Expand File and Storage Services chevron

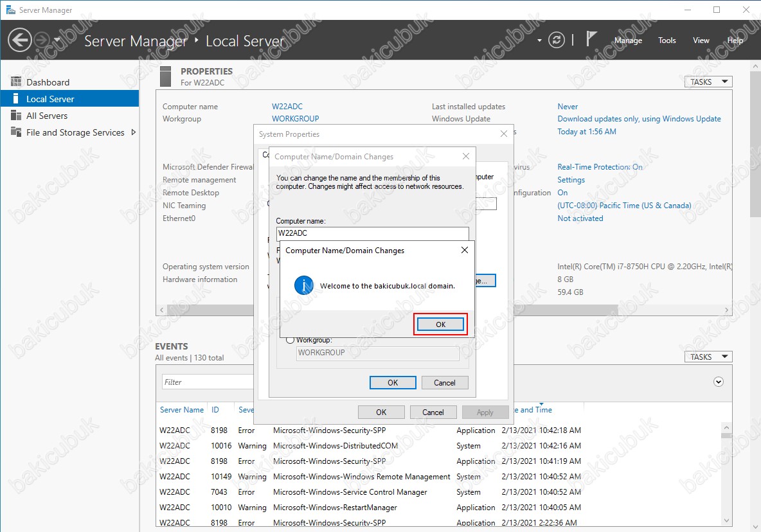[134, 132]
